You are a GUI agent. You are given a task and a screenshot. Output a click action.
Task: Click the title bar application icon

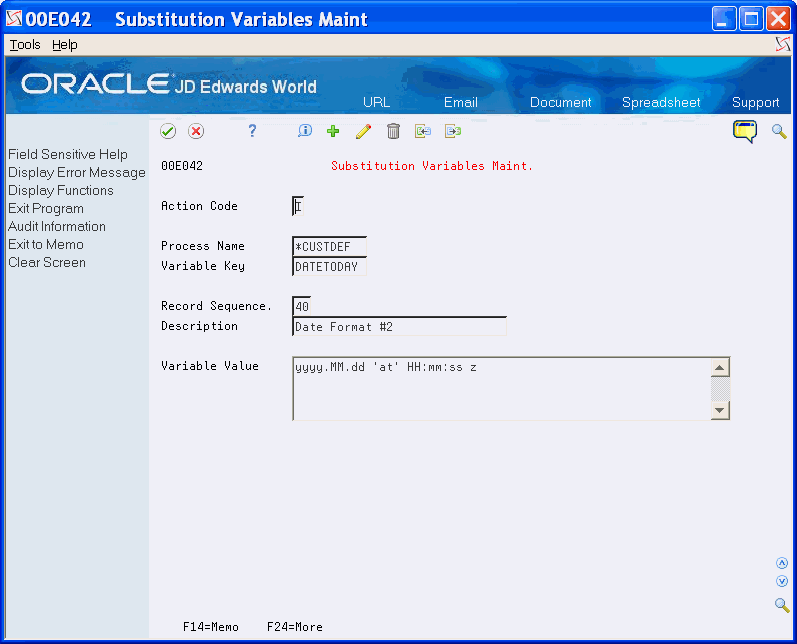tap(14, 19)
